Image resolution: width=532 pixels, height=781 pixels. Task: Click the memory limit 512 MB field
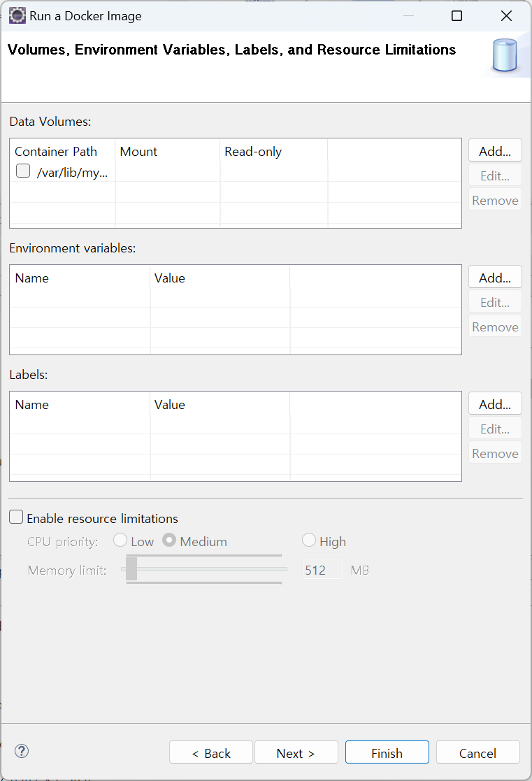click(x=322, y=570)
